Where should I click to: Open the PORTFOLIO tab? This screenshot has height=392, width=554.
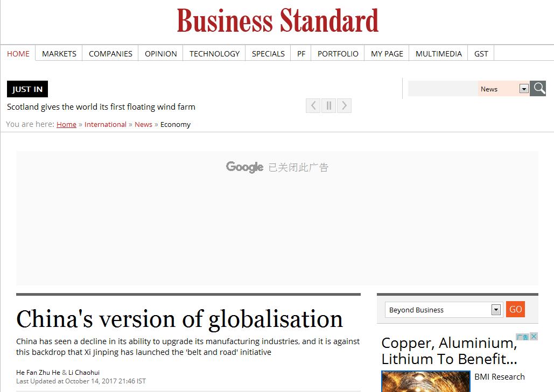point(338,54)
